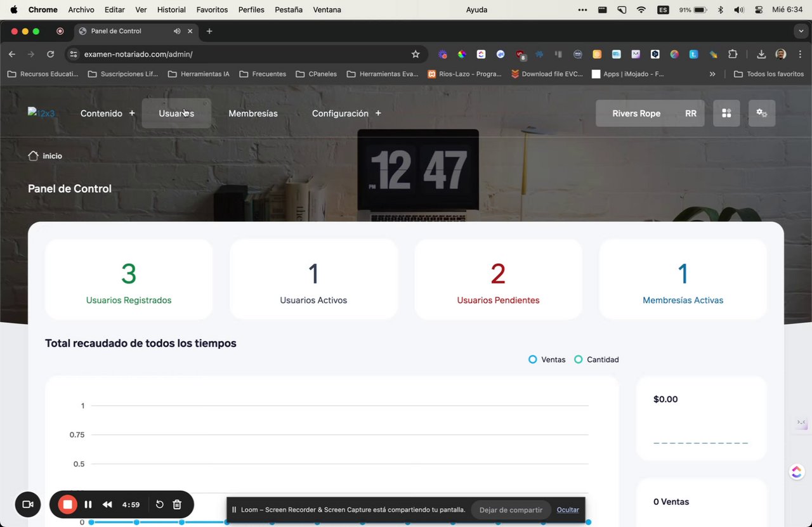Screen dimensions: 812x527
Task: Click Dejar de compartir button
Action: click(x=511, y=510)
